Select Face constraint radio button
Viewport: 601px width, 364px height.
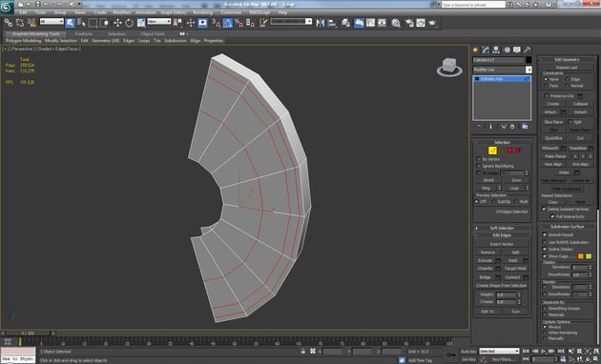click(546, 86)
